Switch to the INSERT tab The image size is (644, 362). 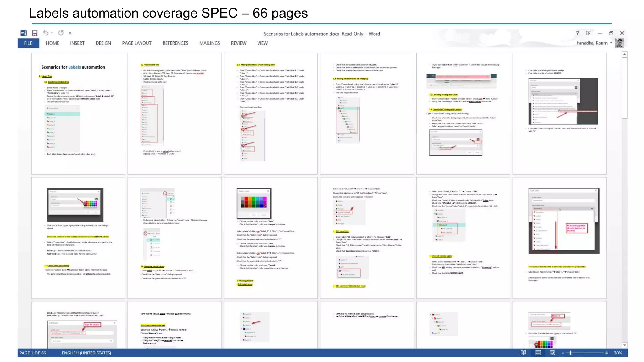click(x=77, y=43)
